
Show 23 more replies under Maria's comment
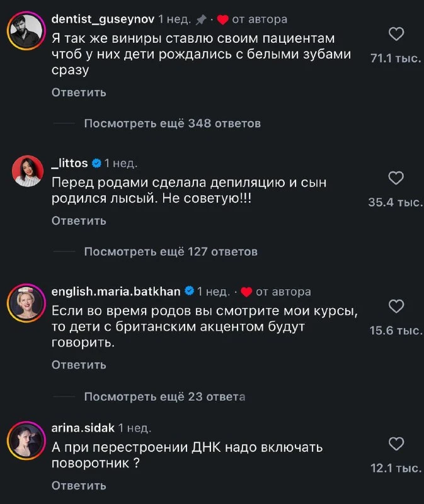[164, 396]
